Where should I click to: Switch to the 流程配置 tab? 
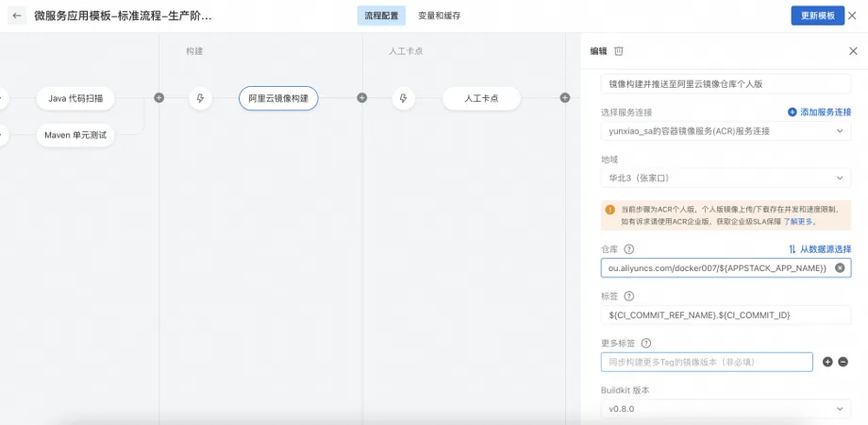click(x=381, y=16)
